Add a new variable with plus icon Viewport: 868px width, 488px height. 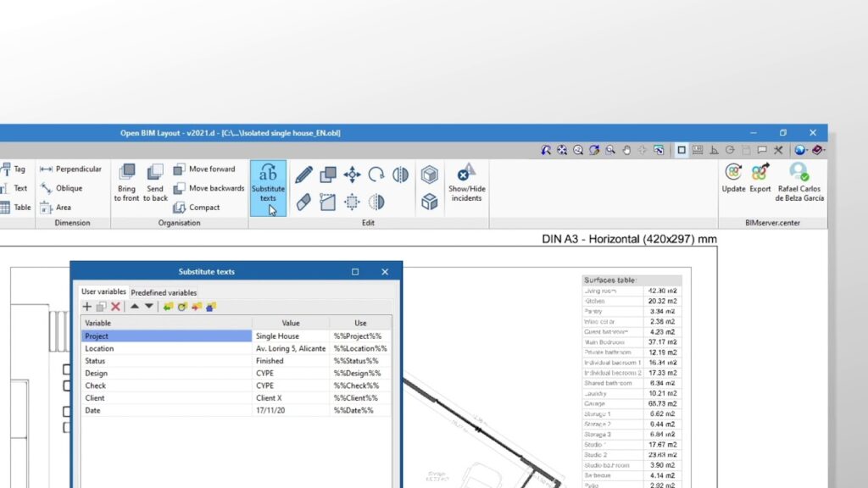(86, 307)
